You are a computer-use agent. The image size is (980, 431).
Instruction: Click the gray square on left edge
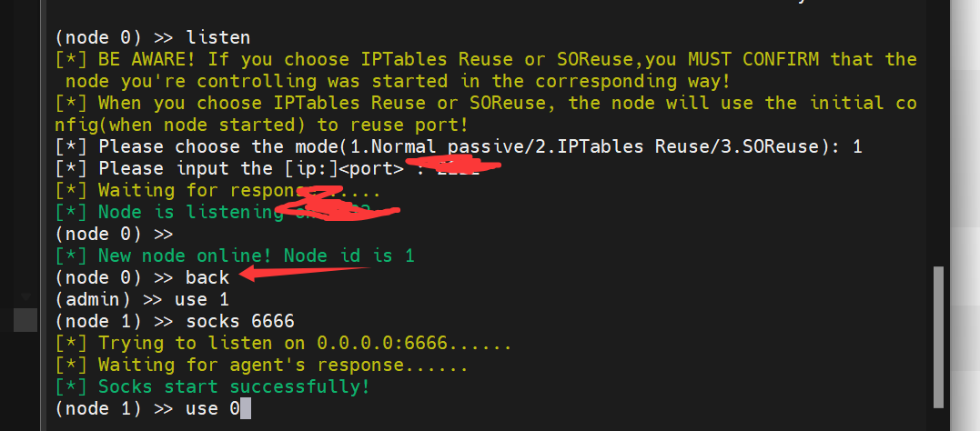point(25,319)
